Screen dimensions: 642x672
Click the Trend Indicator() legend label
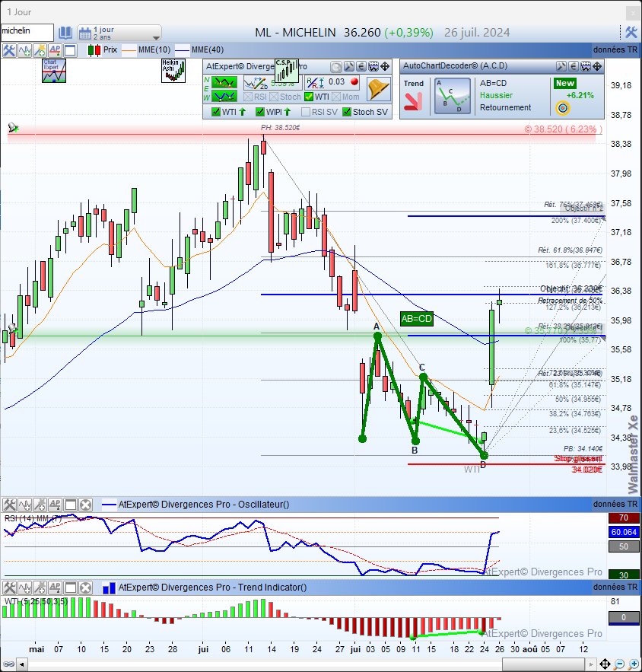click(212, 588)
